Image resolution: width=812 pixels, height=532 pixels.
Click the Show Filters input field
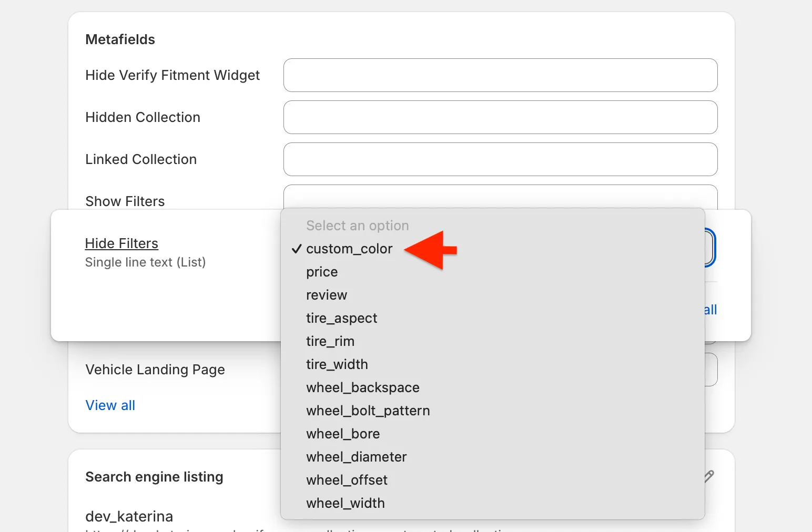(x=500, y=197)
